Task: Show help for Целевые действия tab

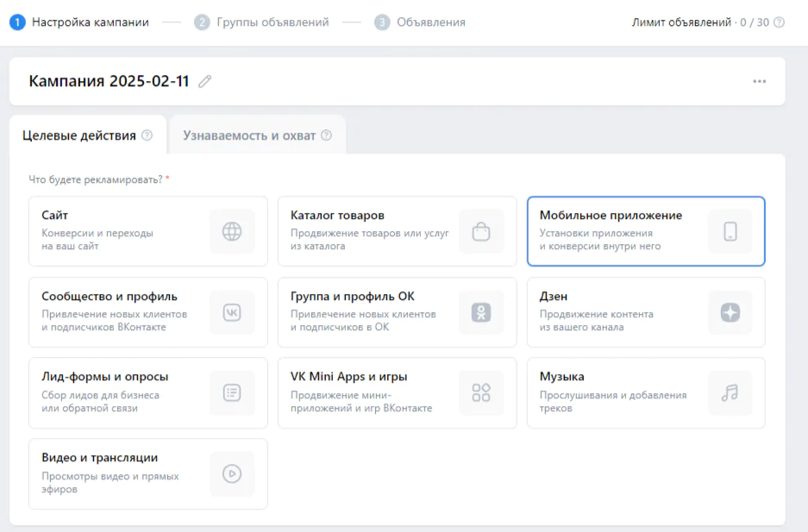Action: tap(147, 135)
